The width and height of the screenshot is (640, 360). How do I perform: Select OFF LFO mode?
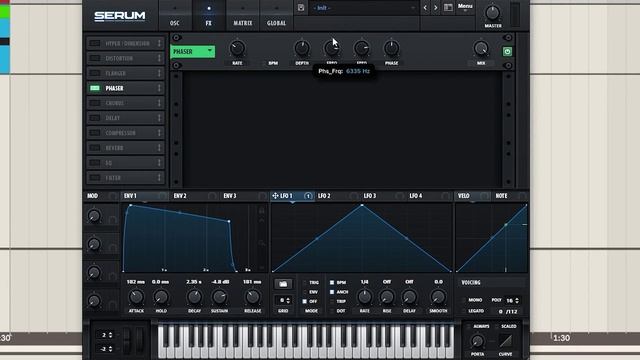click(304, 301)
